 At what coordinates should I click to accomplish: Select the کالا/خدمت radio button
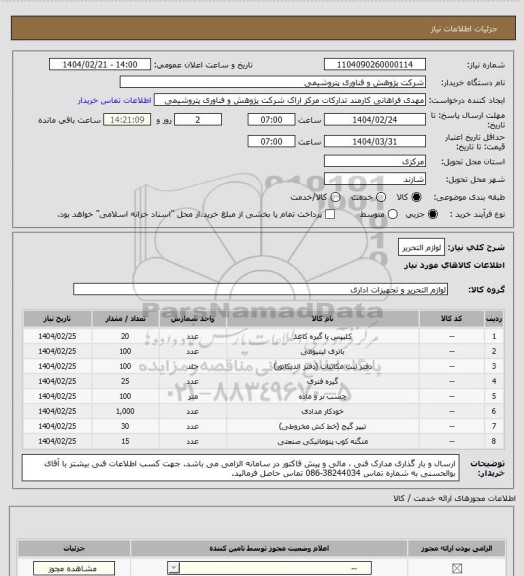pyautogui.click(x=335, y=197)
